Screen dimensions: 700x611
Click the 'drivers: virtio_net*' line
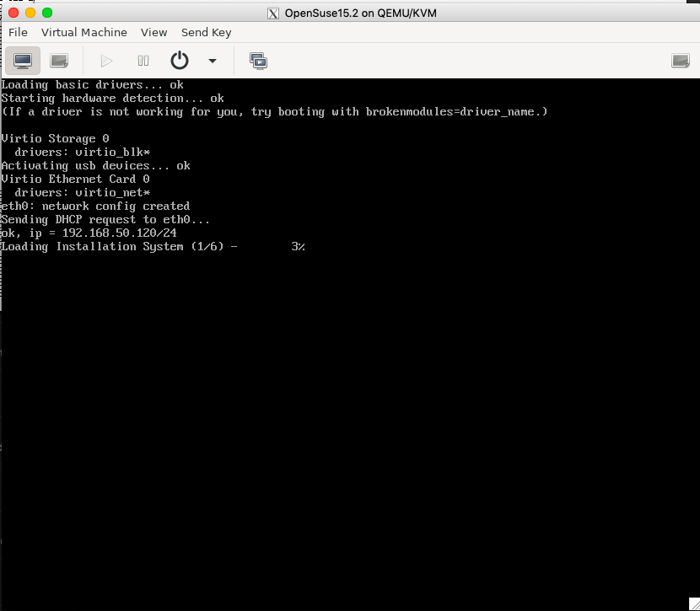pyautogui.click(x=82, y=193)
